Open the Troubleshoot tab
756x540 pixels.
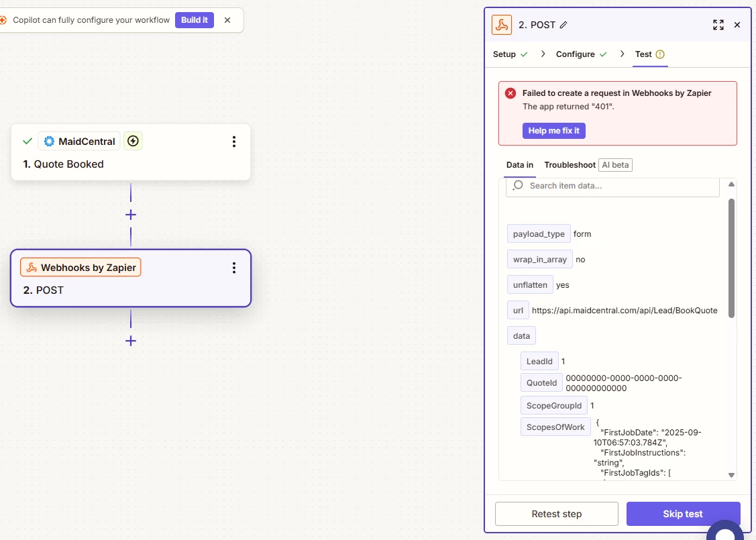(570, 165)
